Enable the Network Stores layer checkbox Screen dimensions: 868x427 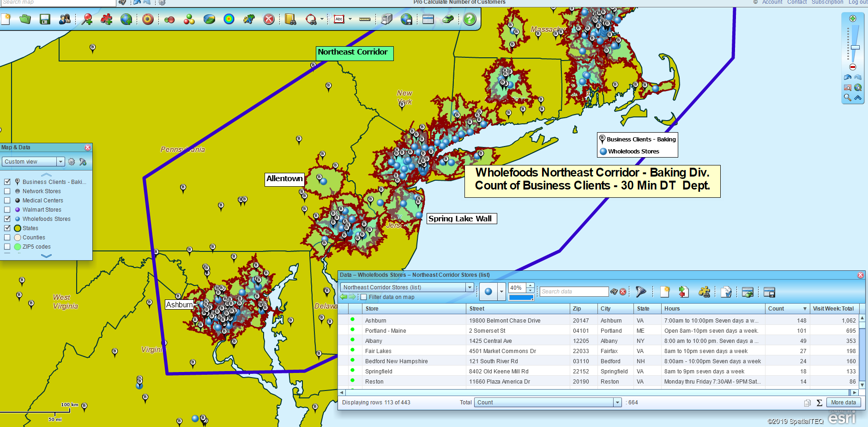(7, 191)
